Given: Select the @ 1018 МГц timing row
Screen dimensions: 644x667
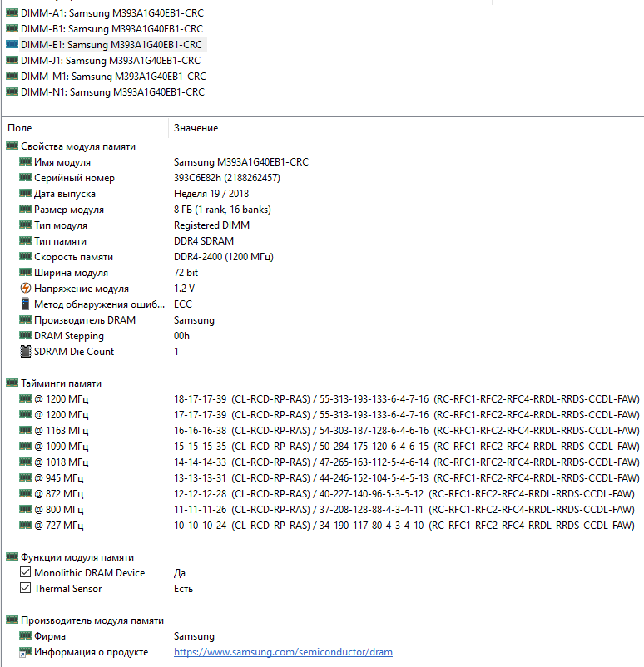Looking at the screenshot, I should (329, 462).
